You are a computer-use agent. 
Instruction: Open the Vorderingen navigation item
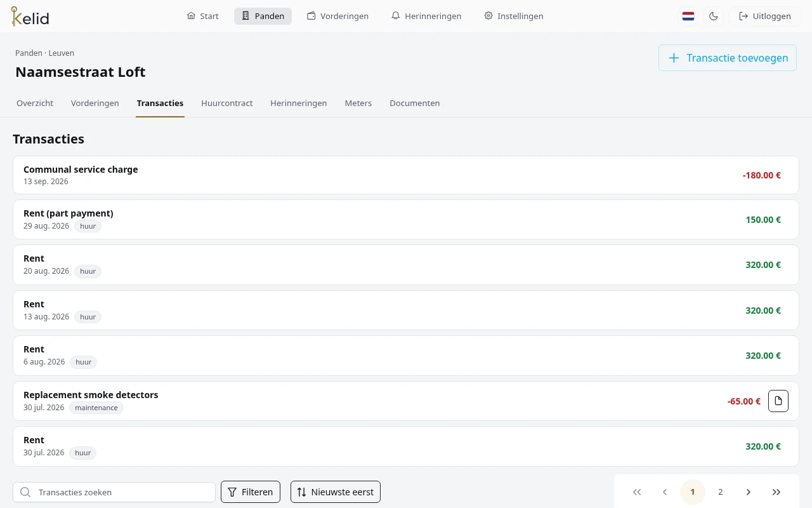(337, 16)
